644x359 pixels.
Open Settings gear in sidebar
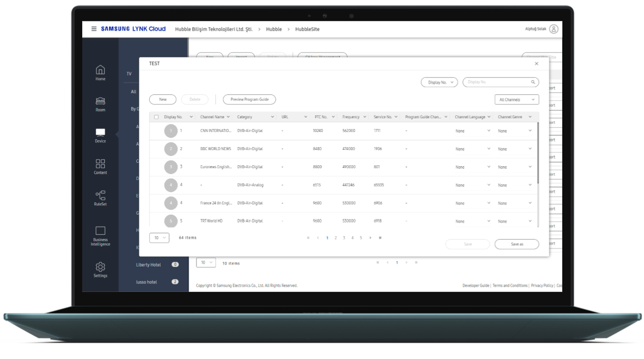point(100,269)
